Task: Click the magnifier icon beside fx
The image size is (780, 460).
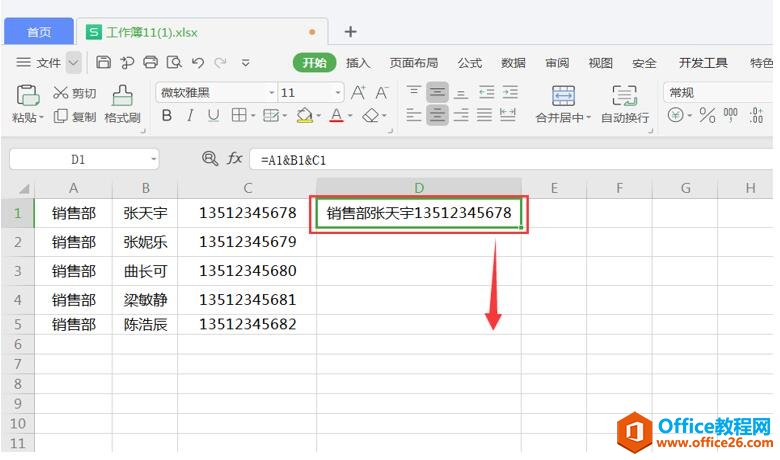Action: click(210, 159)
